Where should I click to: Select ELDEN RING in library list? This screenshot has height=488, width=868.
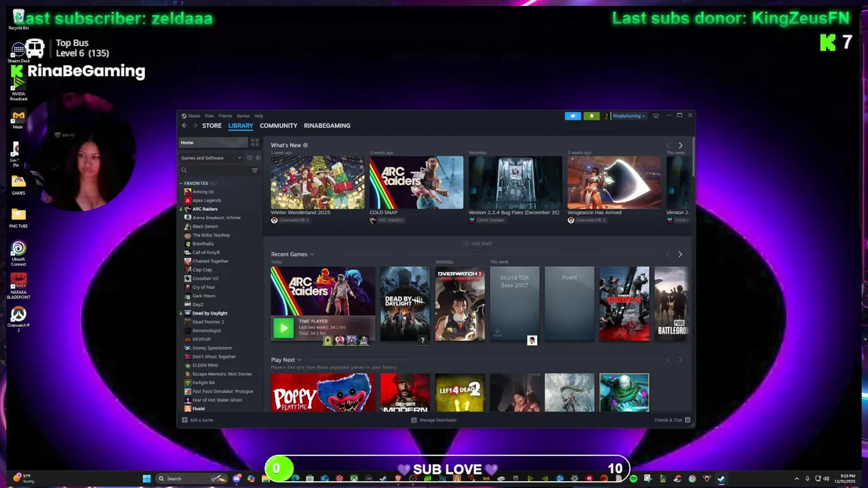tap(205, 365)
